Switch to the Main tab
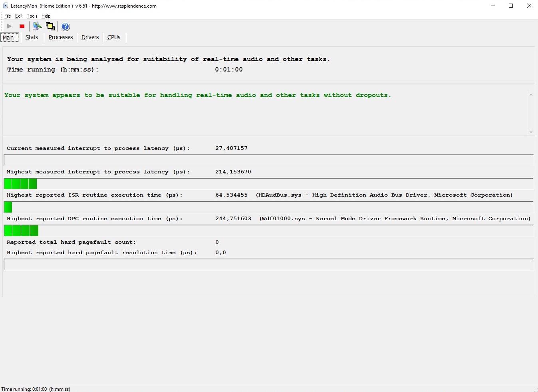The image size is (538, 392). pyautogui.click(x=9, y=38)
